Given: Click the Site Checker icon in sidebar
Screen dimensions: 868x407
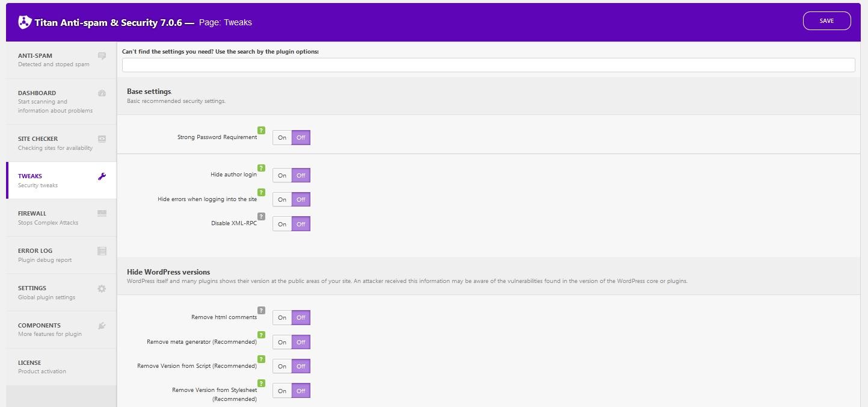Looking at the screenshot, I should 102,138.
